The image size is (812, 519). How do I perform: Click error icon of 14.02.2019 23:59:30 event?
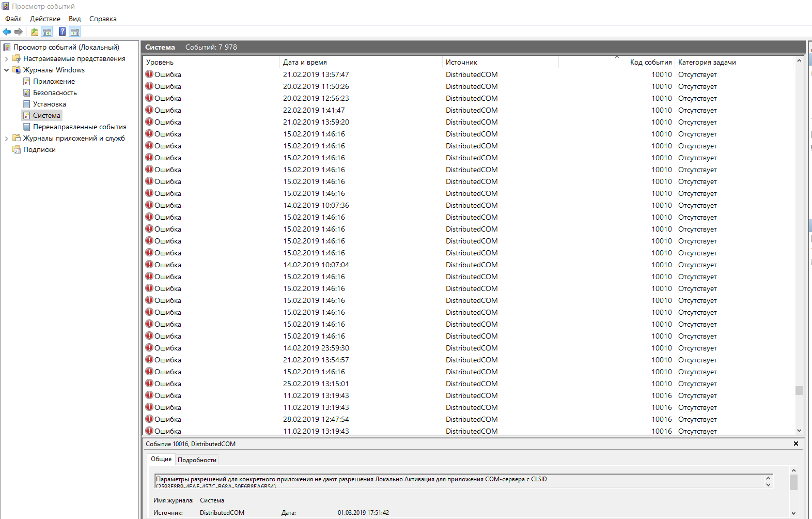click(149, 347)
